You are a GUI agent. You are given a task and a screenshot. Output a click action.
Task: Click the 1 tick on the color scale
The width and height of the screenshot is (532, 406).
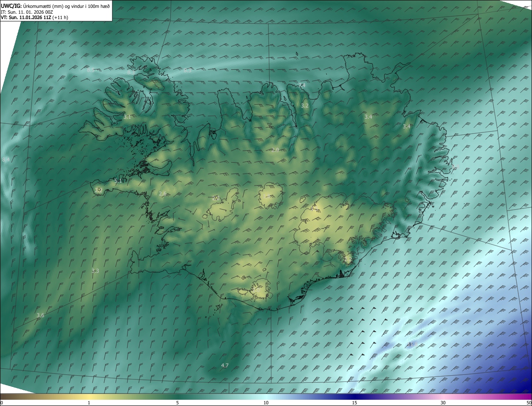(x=89, y=403)
